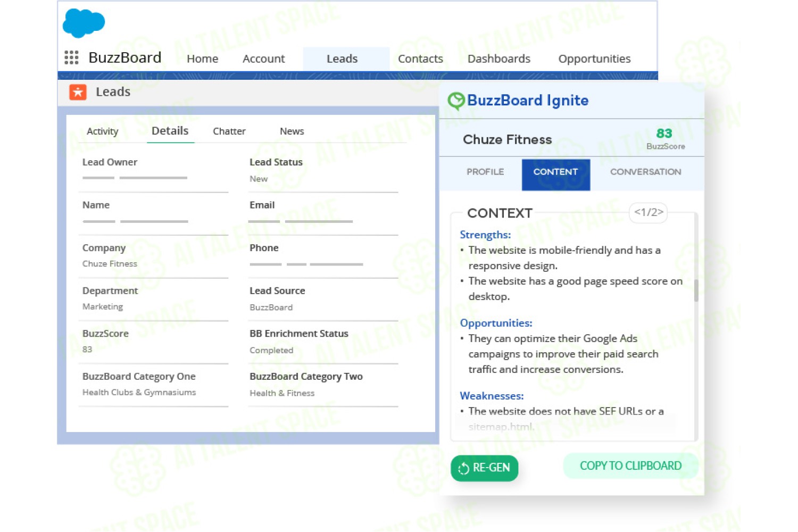Switch to the PROFILE tab in Ignite
Viewport: 798px width, 532px height.
(x=485, y=172)
